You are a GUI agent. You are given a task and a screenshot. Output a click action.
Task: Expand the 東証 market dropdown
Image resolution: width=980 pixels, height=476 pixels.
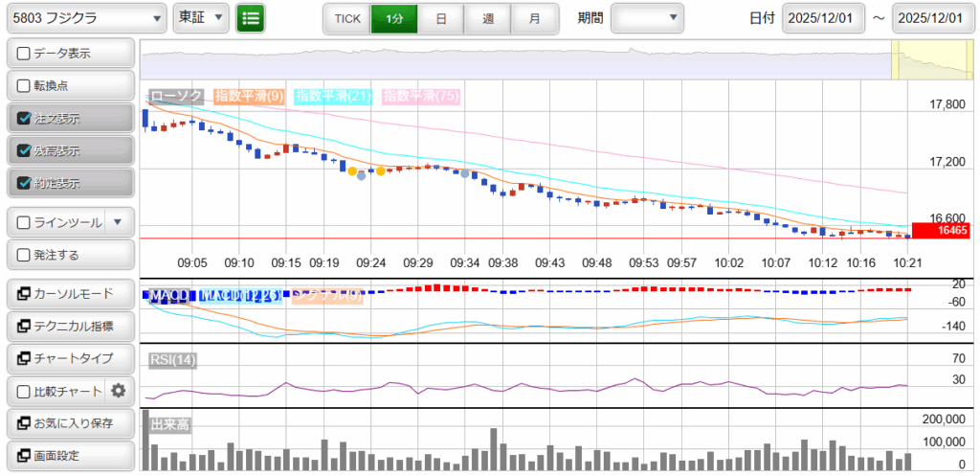[201, 18]
